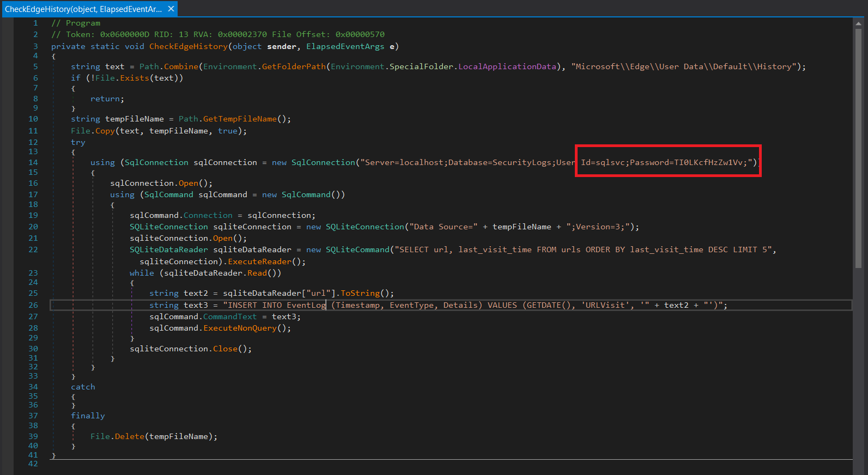Close the CheckEdgeHistory tab
Image resolution: width=868 pixels, height=475 pixels.
coord(171,9)
